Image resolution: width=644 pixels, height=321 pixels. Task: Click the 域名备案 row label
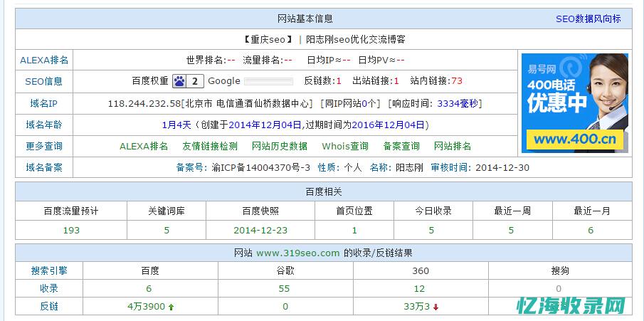pyautogui.click(x=44, y=168)
